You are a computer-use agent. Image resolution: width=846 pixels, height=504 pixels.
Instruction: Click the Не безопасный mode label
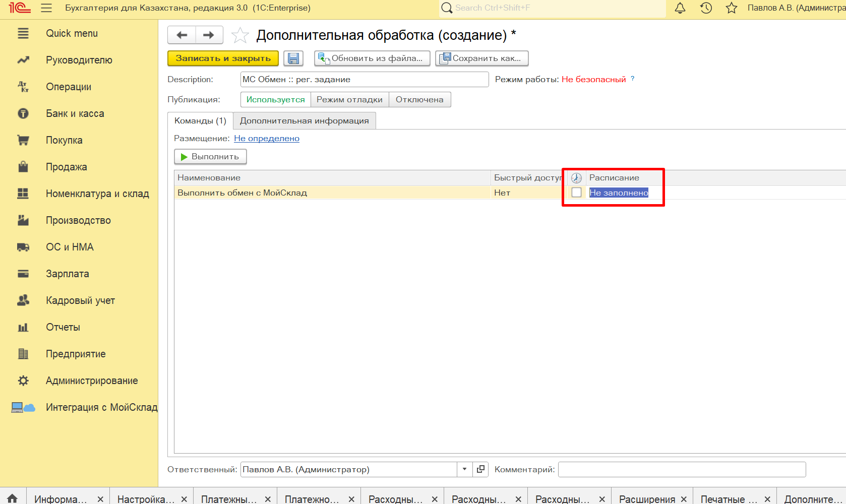[593, 80]
